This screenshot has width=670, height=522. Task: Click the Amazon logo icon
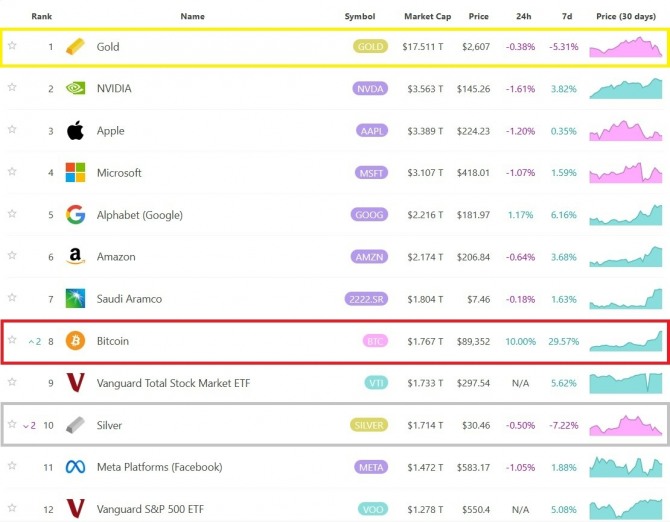click(75, 257)
